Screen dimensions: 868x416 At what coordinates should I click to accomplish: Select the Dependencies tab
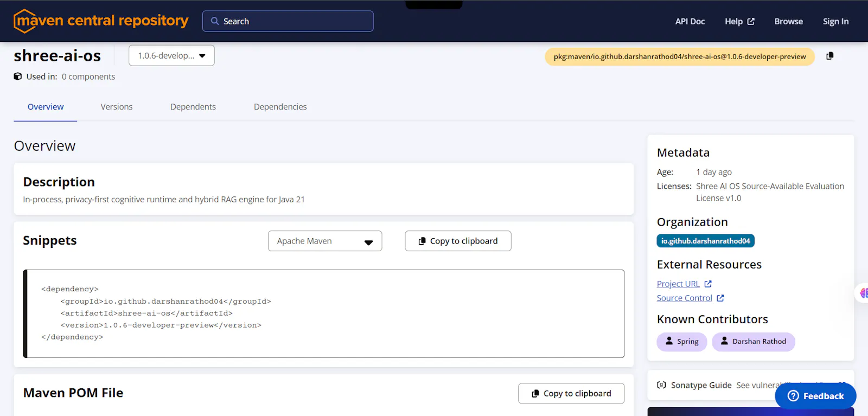click(280, 107)
